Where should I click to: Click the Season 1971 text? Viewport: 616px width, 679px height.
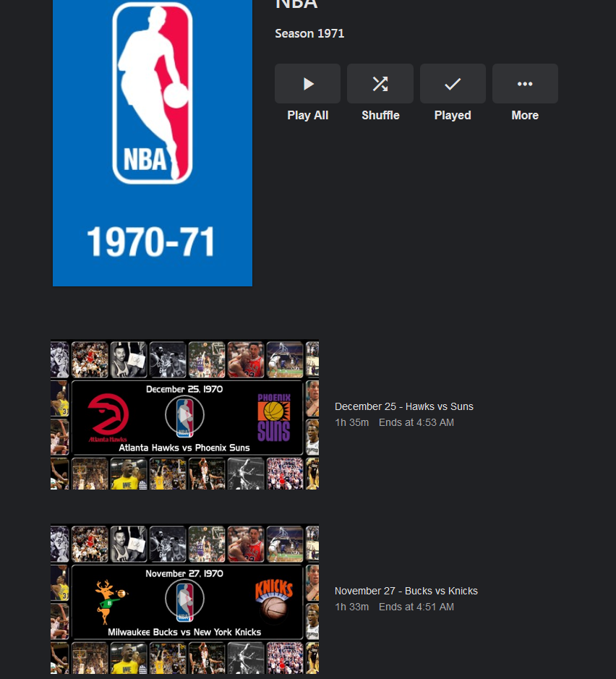click(x=309, y=33)
